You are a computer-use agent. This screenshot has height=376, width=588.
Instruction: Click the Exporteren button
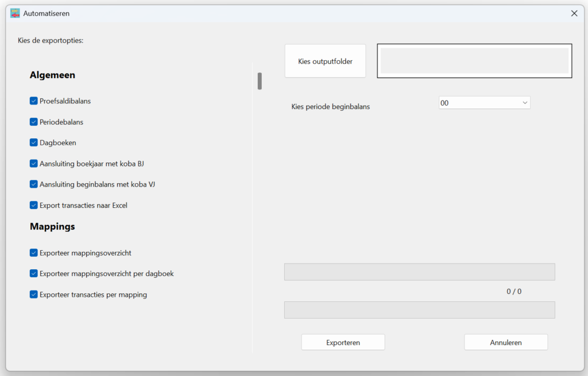pos(343,343)
